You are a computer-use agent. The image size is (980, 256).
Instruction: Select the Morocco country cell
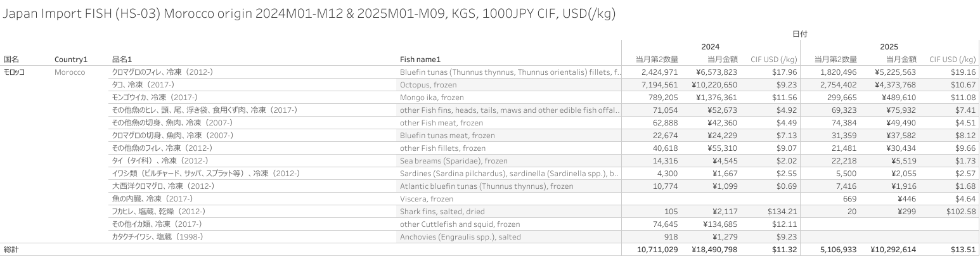point(70,72)
